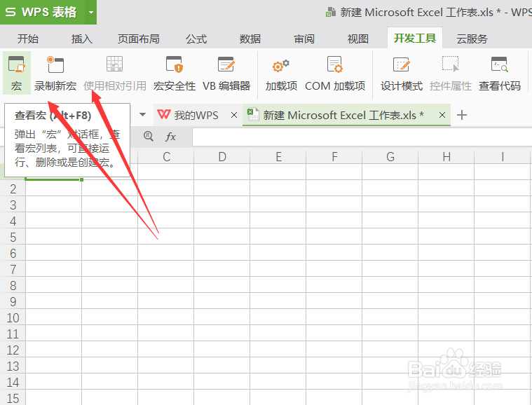
Task: Open the 云服务 ribbon tab
Action: tap(472, 39)
